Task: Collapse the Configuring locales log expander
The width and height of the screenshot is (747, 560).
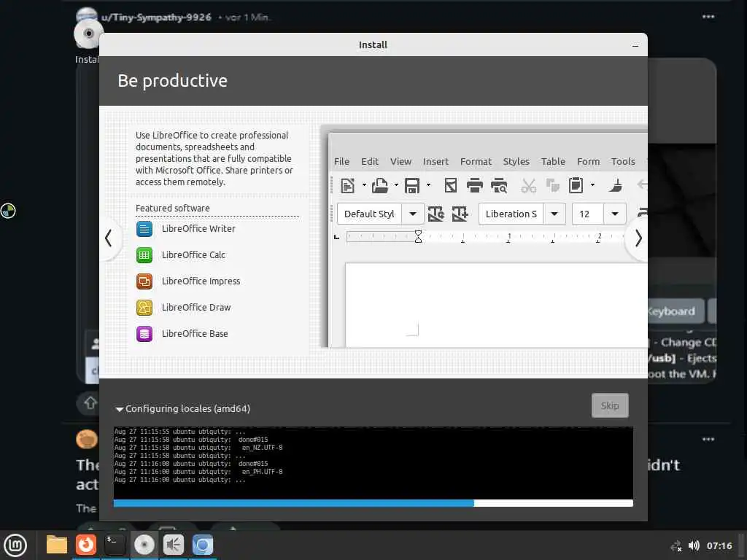Action: click(119, 409)
